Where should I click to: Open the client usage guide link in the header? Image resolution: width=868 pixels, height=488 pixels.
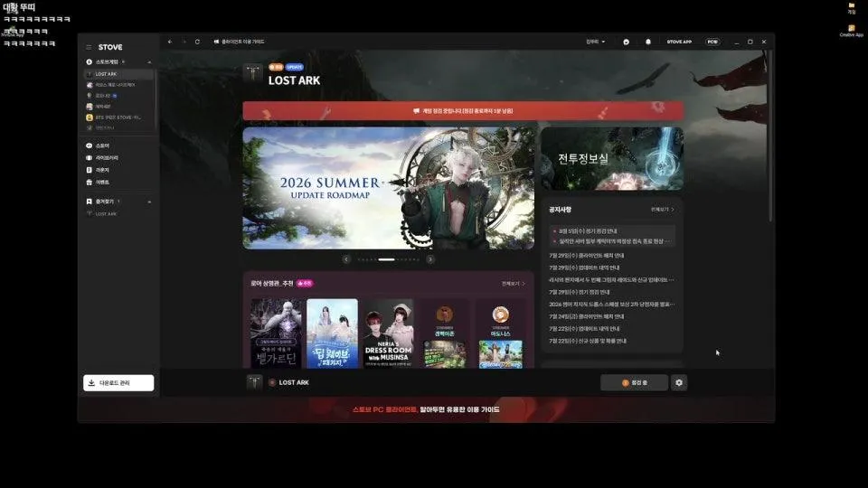click(x=239, y=42)
